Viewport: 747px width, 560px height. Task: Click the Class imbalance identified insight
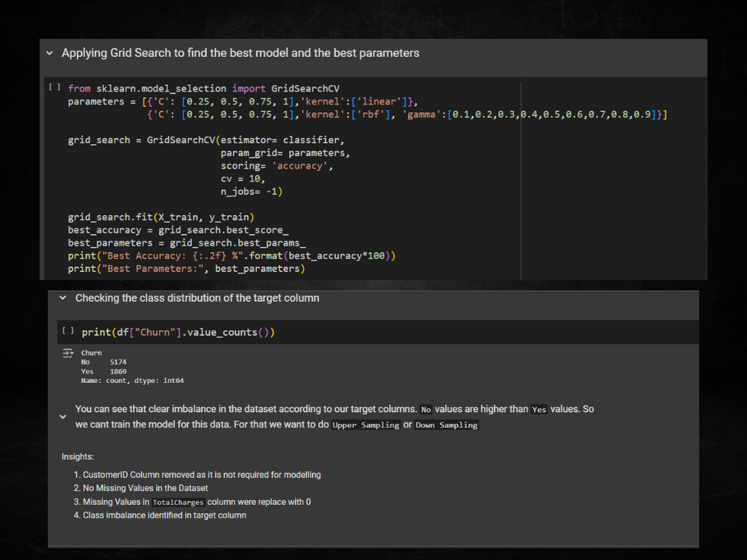164,515
